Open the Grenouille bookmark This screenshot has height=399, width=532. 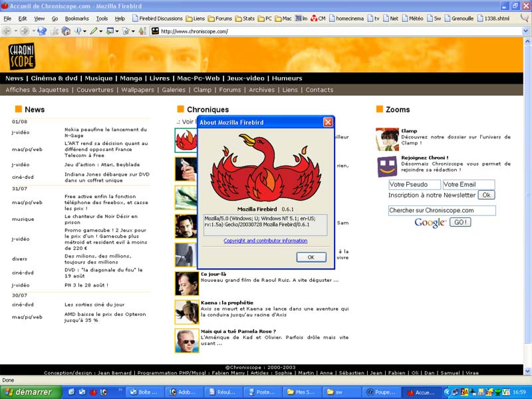click(459, 19)
